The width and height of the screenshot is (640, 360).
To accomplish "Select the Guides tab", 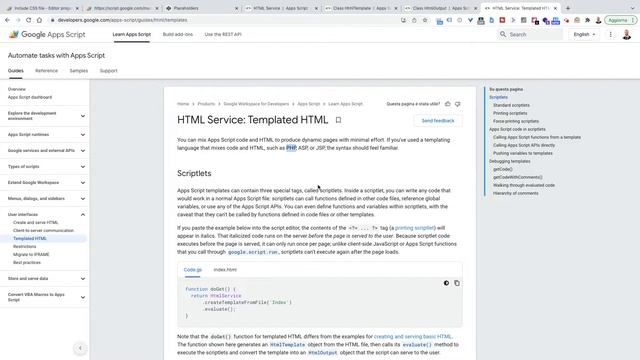I will pos(16,71).
